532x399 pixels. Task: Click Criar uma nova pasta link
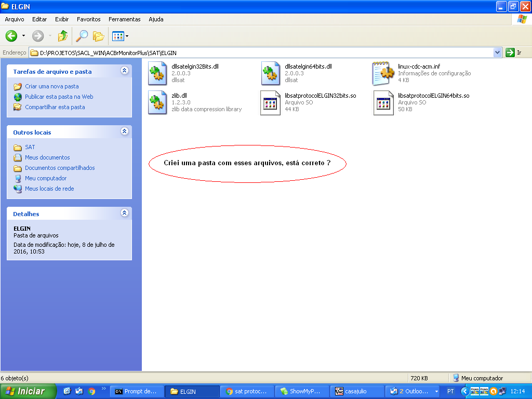(52, 86)
